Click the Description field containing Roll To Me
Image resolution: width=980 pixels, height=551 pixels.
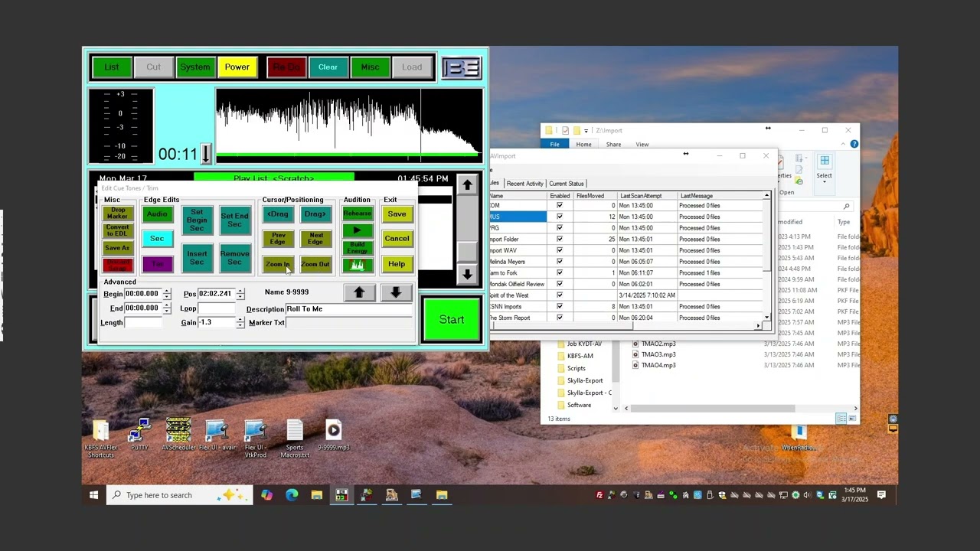(x=348, y=309)
